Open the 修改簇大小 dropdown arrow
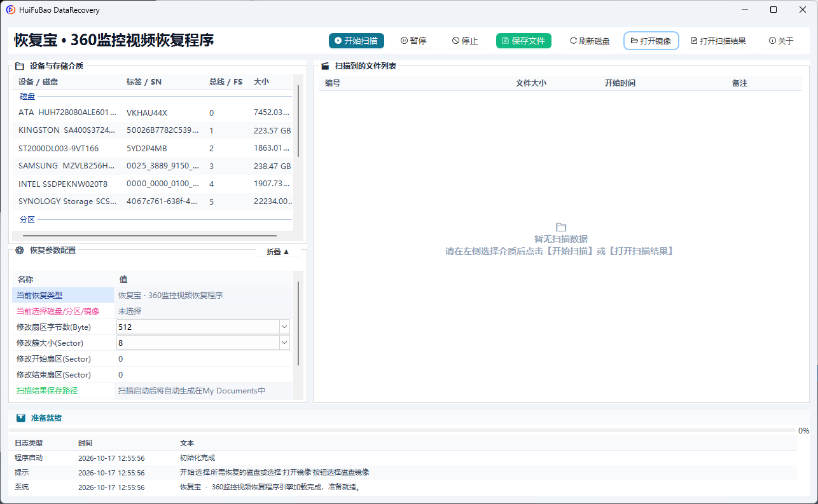818x504 pixels. [284, 343]
